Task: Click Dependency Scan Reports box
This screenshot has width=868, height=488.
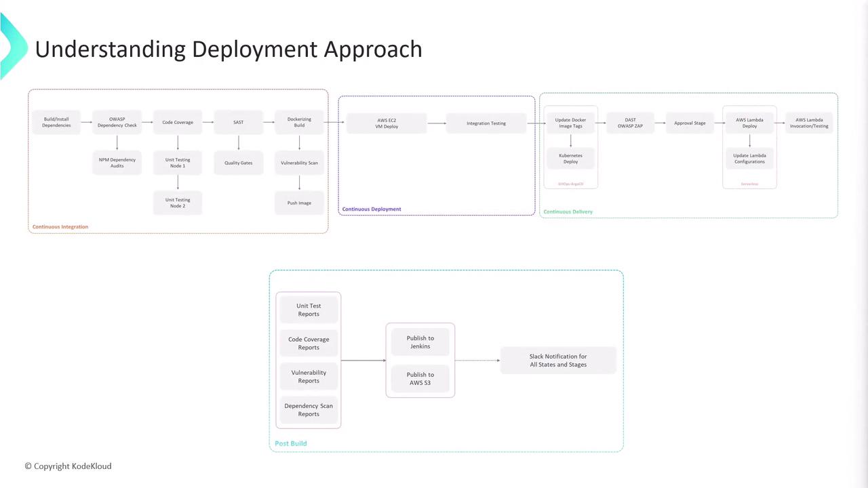Action: [x=309, y=410]
